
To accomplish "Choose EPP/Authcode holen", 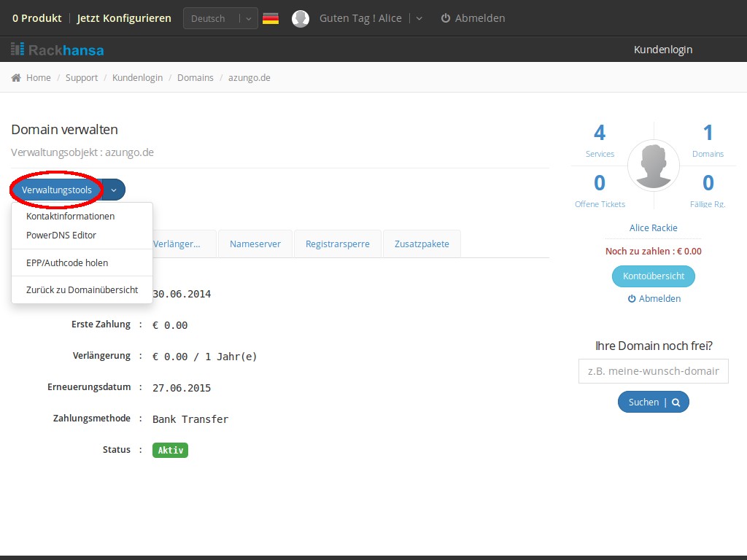I will (67, 262).
